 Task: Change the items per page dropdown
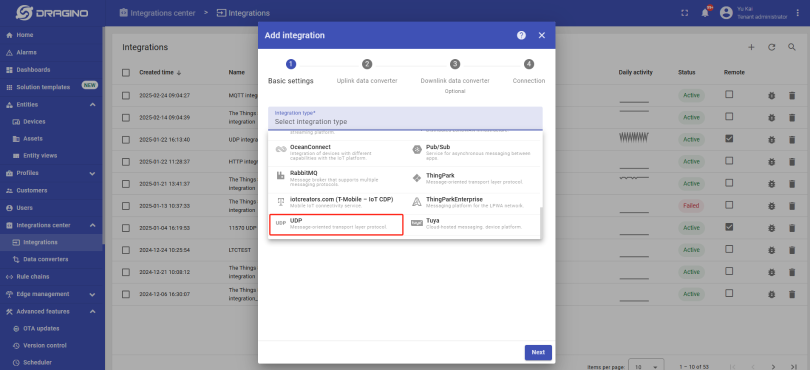tap(646, 366)
